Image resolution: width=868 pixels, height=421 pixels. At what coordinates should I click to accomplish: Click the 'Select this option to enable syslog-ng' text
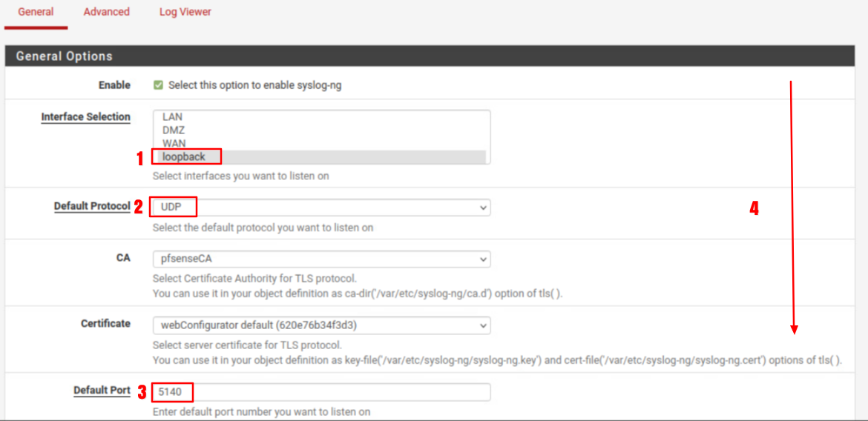coord(254,85)
